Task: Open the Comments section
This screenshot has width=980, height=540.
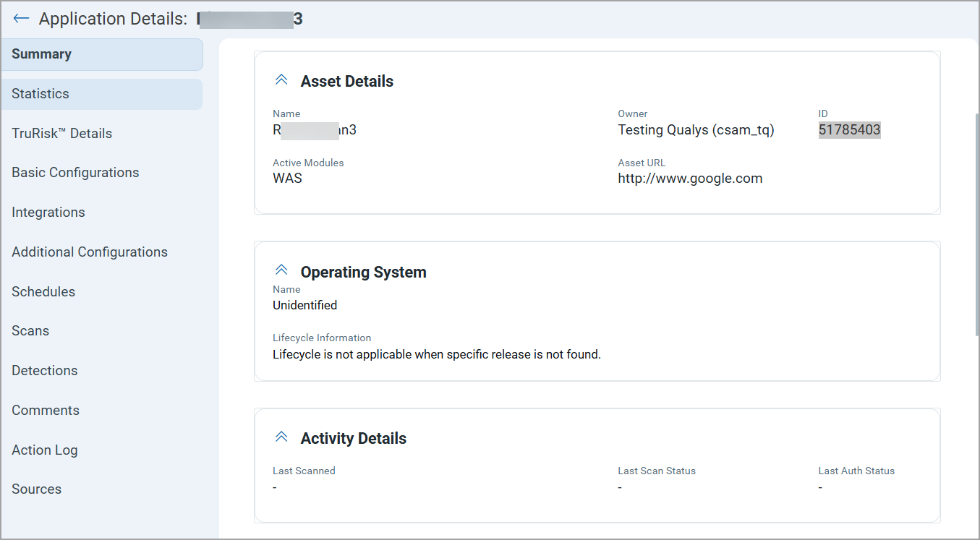Action: point(46,411)
